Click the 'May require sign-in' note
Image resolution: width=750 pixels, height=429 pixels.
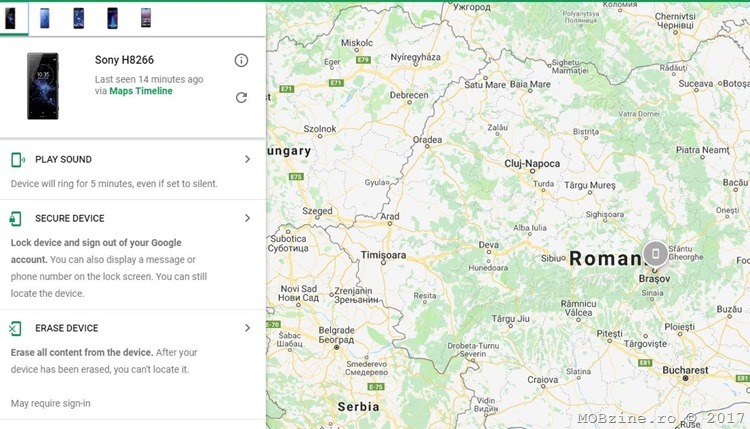pos(51,403)
